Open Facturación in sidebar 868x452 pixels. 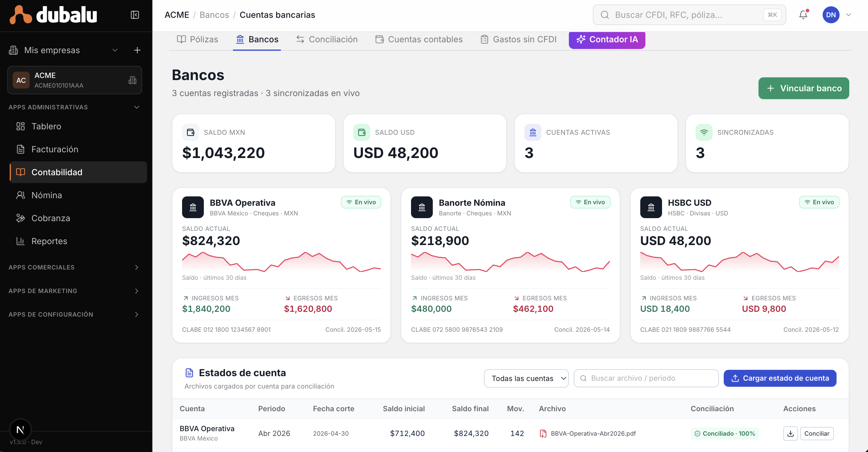[78, 149]
